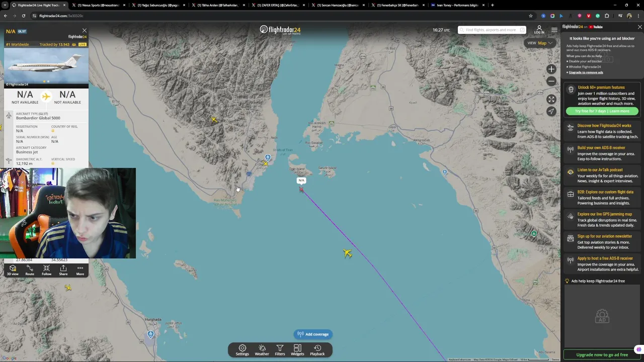
Task: Sign up for the aviation newsletter
Action: pyautogui.click(x=603, y=242)
